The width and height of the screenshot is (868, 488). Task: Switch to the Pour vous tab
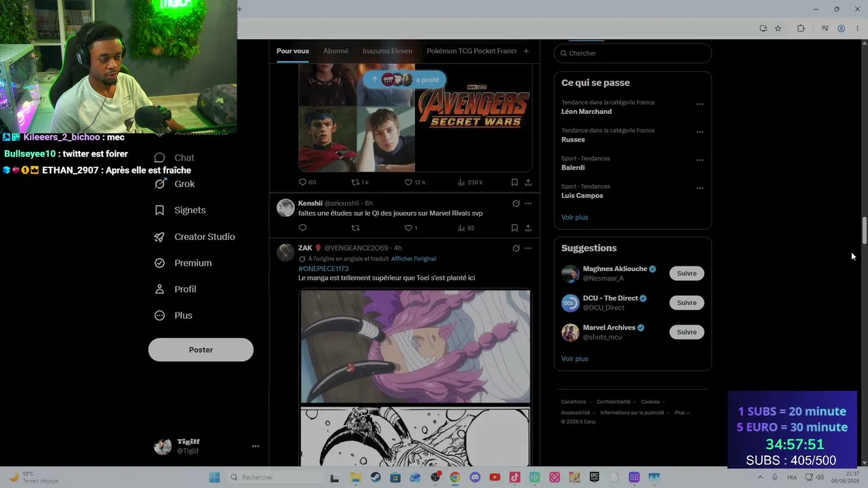(x=292, y=51)
